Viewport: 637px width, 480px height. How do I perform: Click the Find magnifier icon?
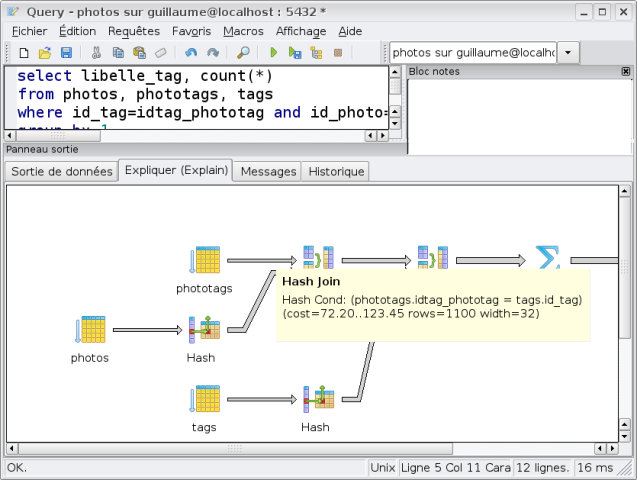coord(243,52)
